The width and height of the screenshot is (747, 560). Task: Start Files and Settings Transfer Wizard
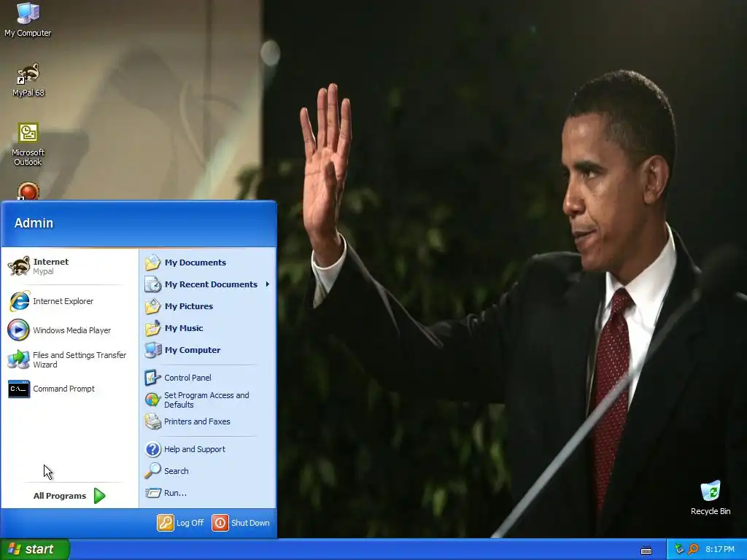66,360
